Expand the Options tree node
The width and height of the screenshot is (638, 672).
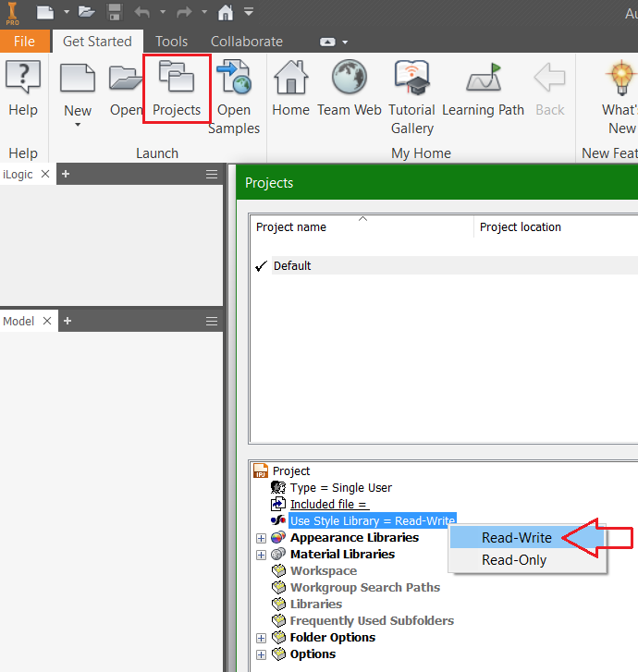261,654
